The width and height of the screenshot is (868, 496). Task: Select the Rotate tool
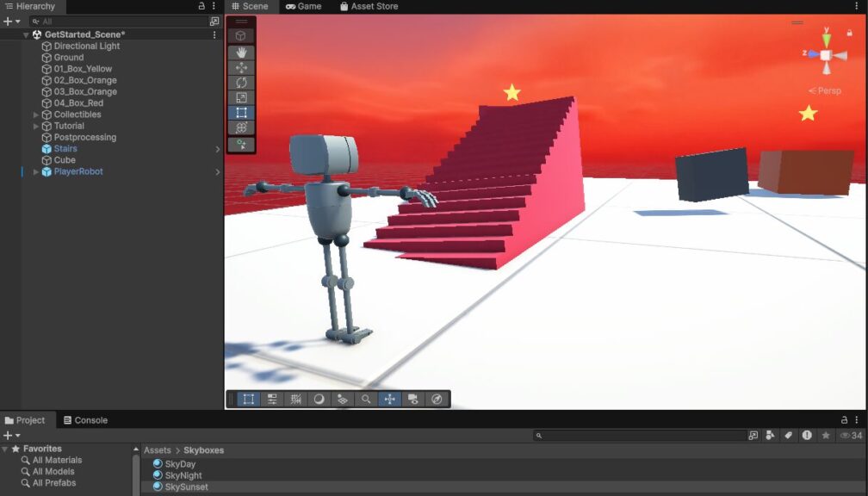pos(241,83)
